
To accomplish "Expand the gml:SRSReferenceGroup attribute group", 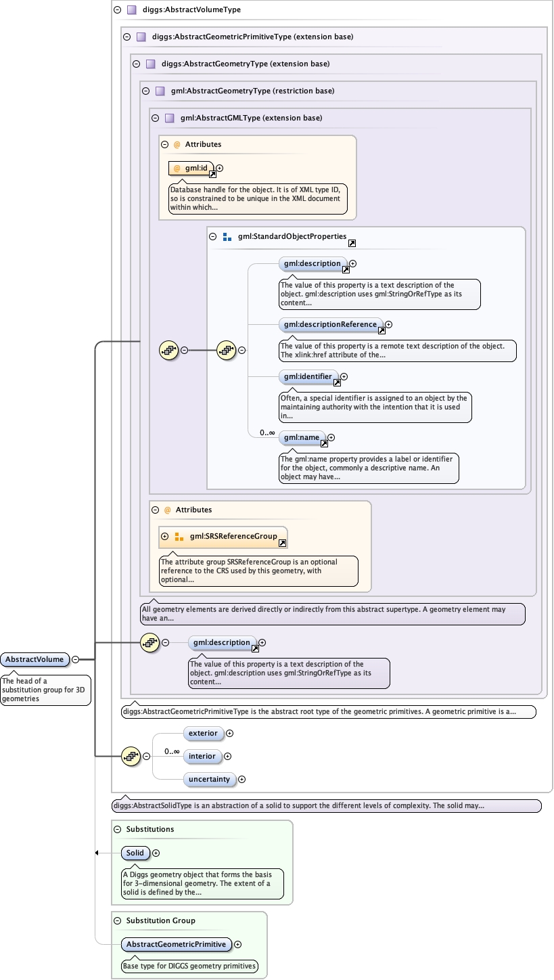I will pos(164,536).
